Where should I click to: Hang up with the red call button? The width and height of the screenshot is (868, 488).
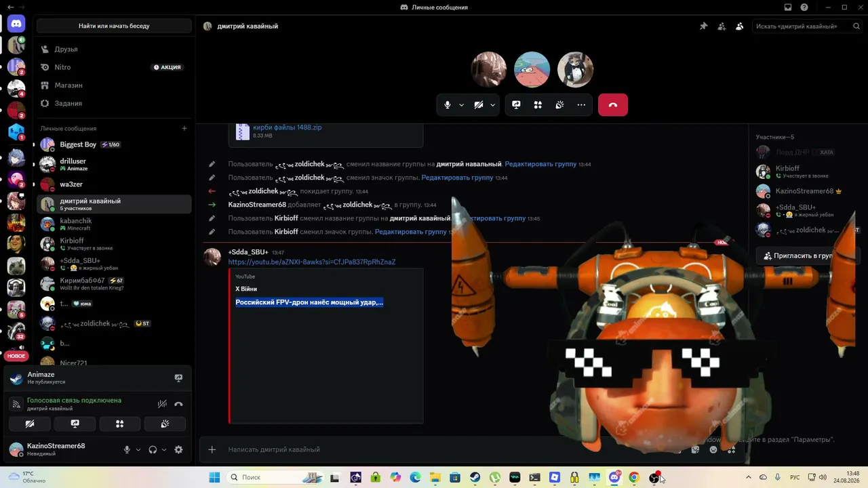click(613, 105)
